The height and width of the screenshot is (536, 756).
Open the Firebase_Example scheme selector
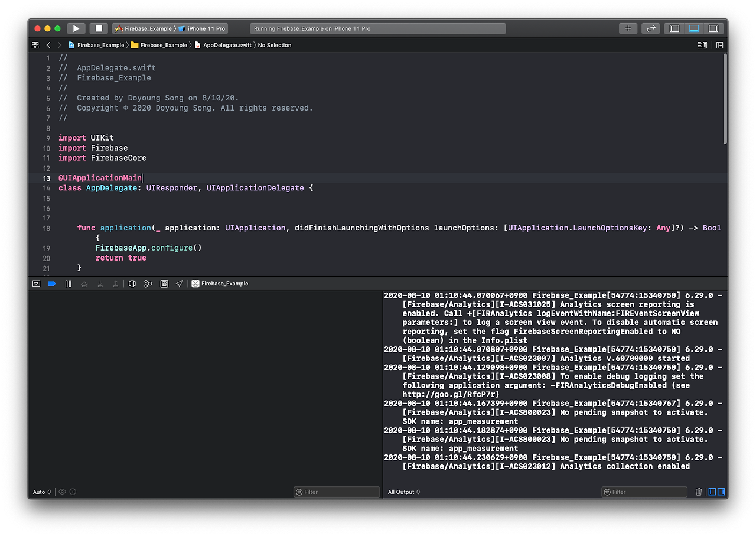coord(143,28)
